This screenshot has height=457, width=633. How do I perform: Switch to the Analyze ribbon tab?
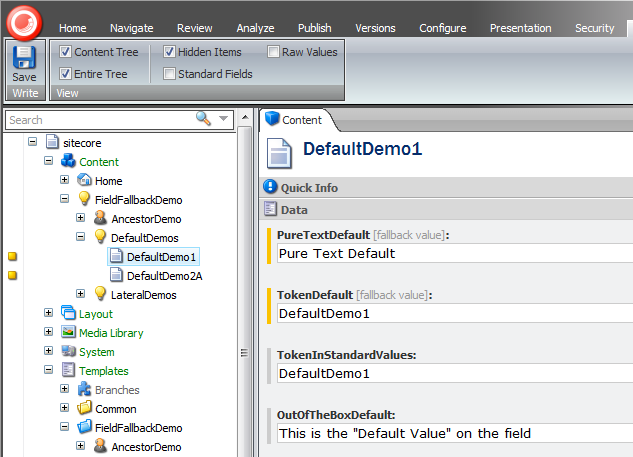tap(255, 28)
